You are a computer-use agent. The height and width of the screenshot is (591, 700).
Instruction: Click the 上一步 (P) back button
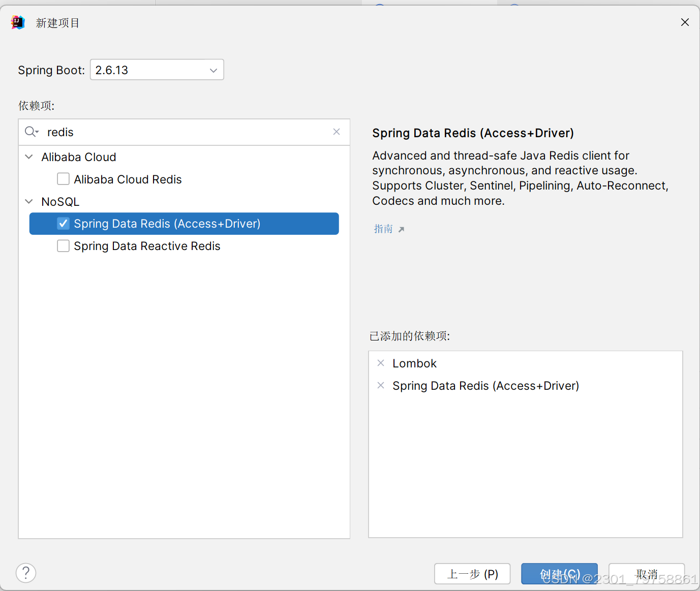pyautogui.click(x=472, y=574)
